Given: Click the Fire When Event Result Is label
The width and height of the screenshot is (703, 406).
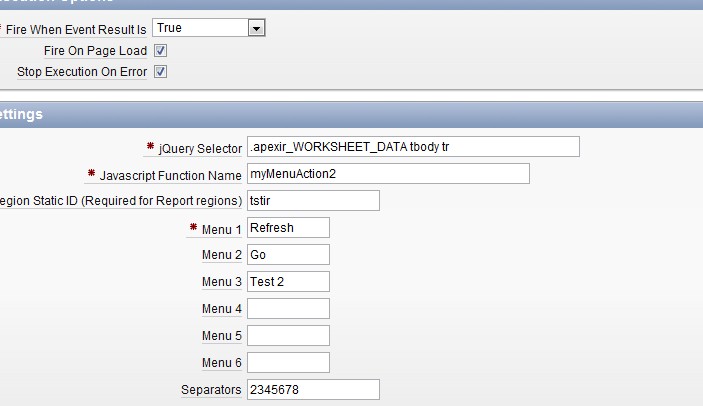Looking at the screenshot, I should coord(76,30).
